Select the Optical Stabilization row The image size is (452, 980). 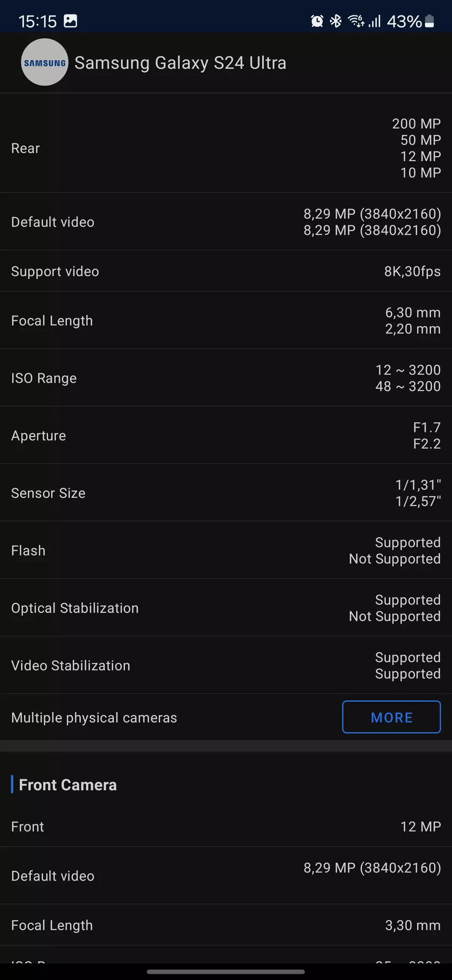pos(226,608)
